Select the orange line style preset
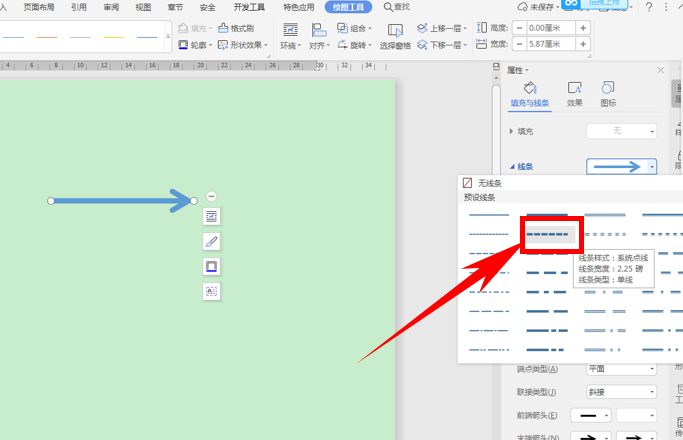This screenshot has width=683, height=440. [x=47, y=37]
